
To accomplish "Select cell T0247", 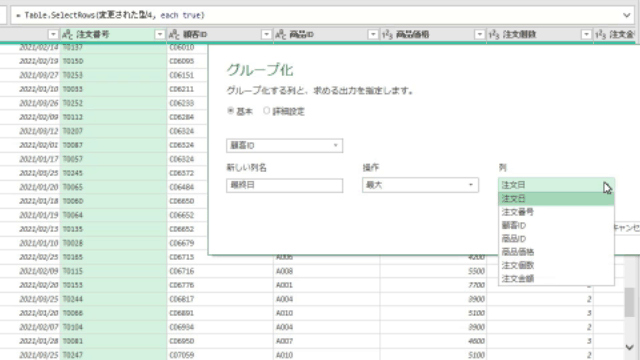I will [113, 355].
